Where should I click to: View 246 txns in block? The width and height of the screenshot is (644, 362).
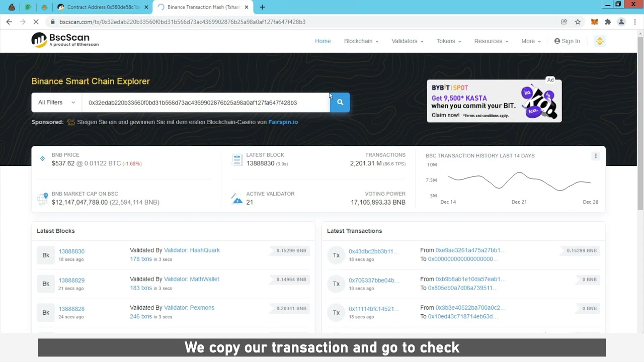pyautogui.click(x=141, y=317)
